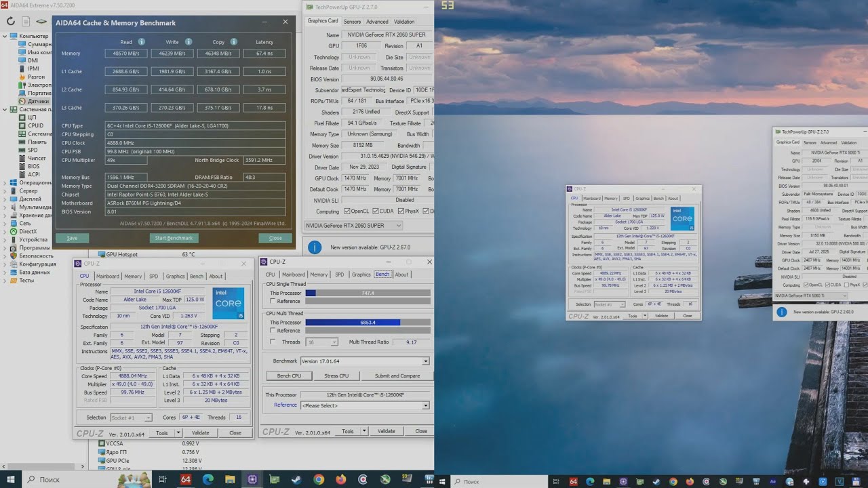This screenshot has height=488, width=868.
Task: Toggle OpenCL checkbox in RTX 5060 Ti GPU-Z
Action: coord(806,285)
